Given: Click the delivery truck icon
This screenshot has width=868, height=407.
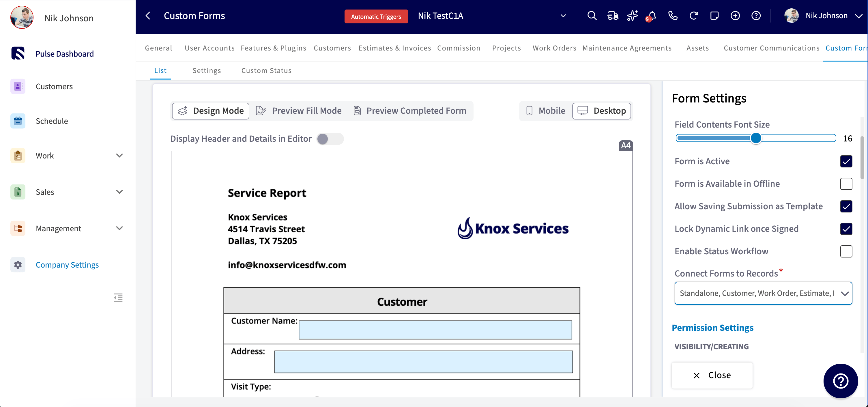Looking at the screenshot, I should coord(613,16).
